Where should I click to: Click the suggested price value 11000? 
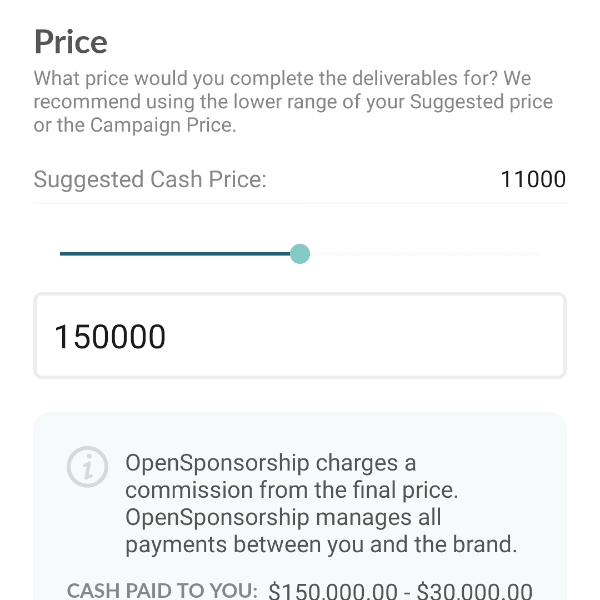tap(532, 180)
